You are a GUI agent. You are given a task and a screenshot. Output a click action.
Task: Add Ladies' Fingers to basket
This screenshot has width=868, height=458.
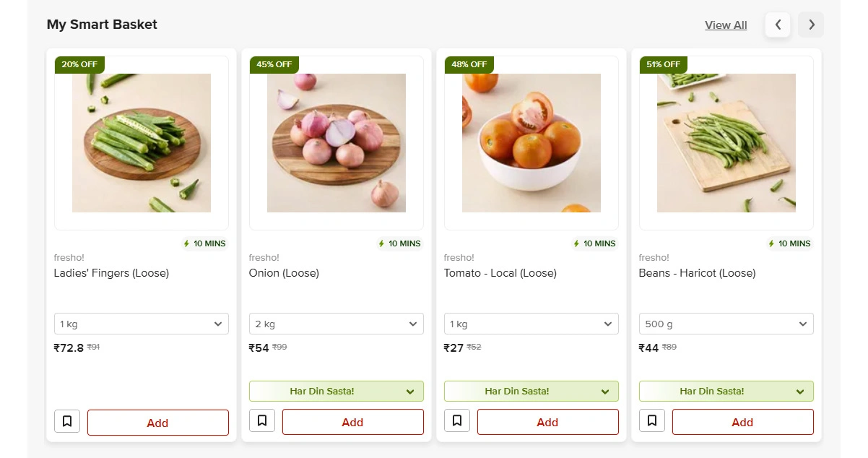(x=157, y=423)
